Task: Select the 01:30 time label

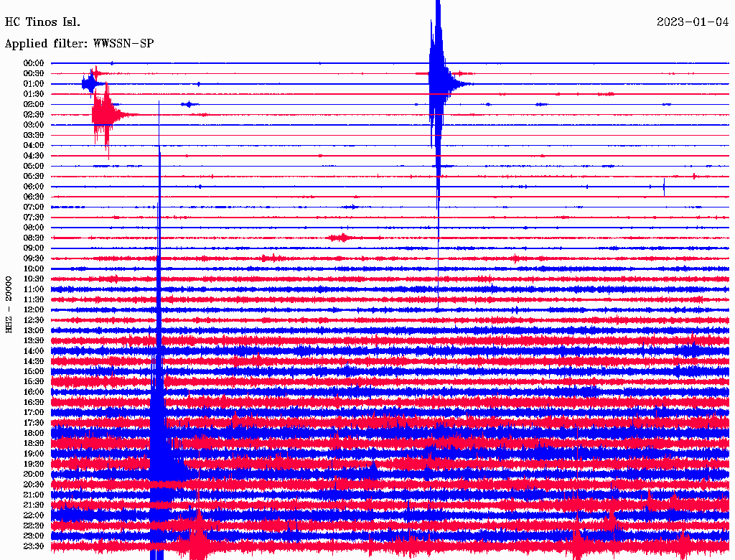Action: [x=34, y=94]
